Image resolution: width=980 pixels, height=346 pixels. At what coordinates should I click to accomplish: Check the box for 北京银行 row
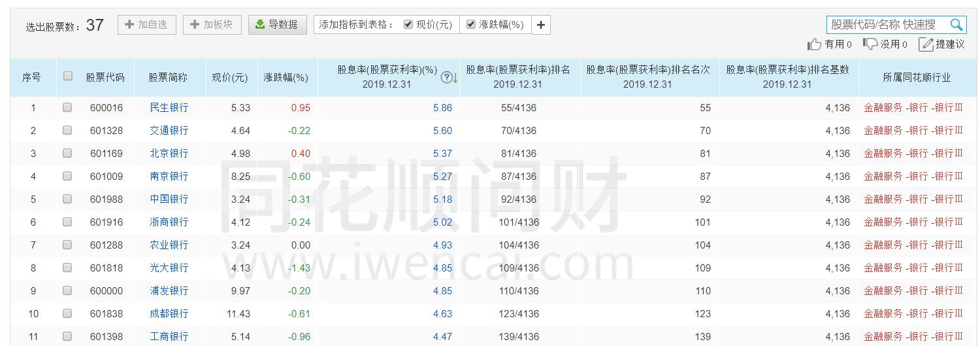67,153
